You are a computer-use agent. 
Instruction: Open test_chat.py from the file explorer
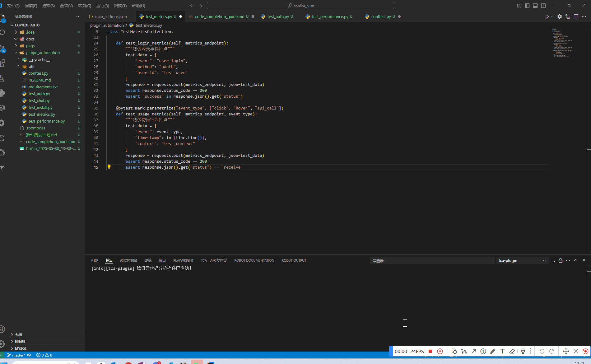(39, 100)
